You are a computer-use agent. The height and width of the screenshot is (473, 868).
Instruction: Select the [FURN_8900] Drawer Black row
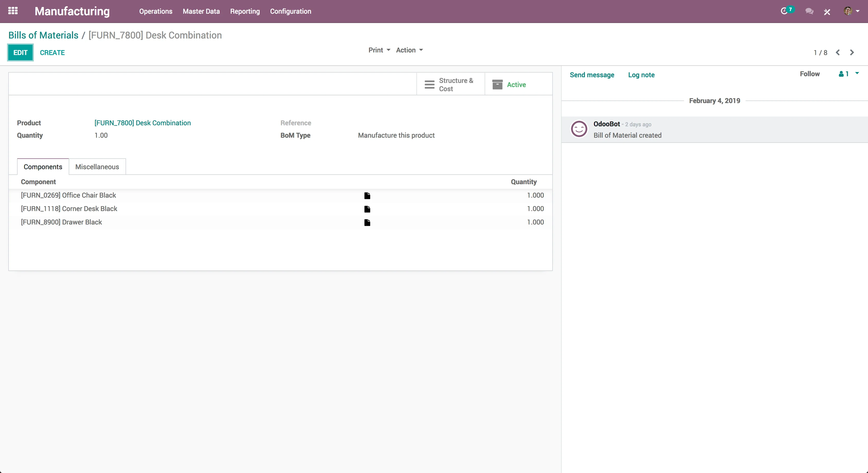(280, 222)
